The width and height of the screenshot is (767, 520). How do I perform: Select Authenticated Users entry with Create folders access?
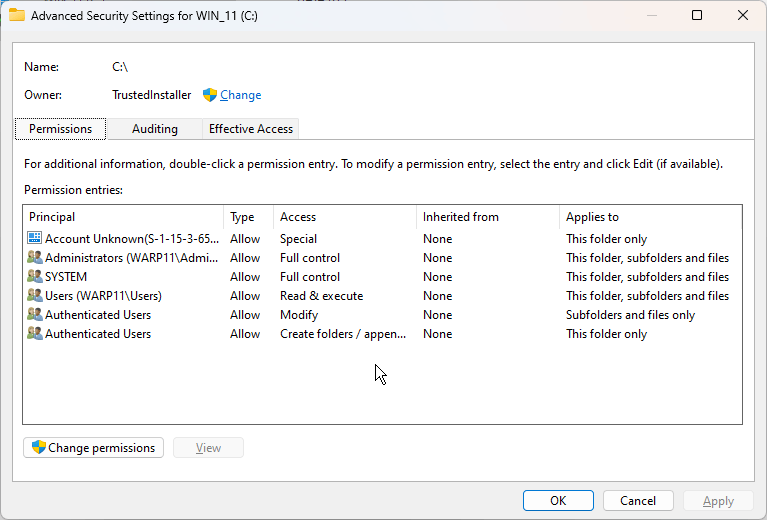click(x=382, y=334)
